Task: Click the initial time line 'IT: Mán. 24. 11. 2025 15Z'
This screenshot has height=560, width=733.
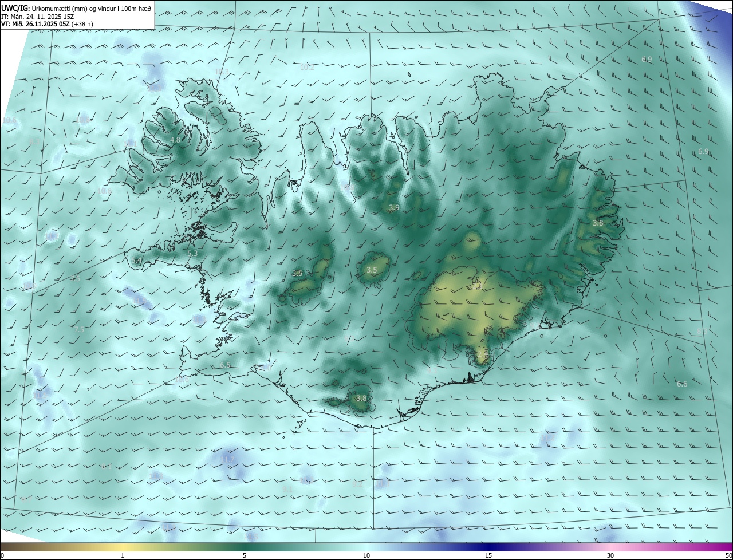Action: pos(38,16)
